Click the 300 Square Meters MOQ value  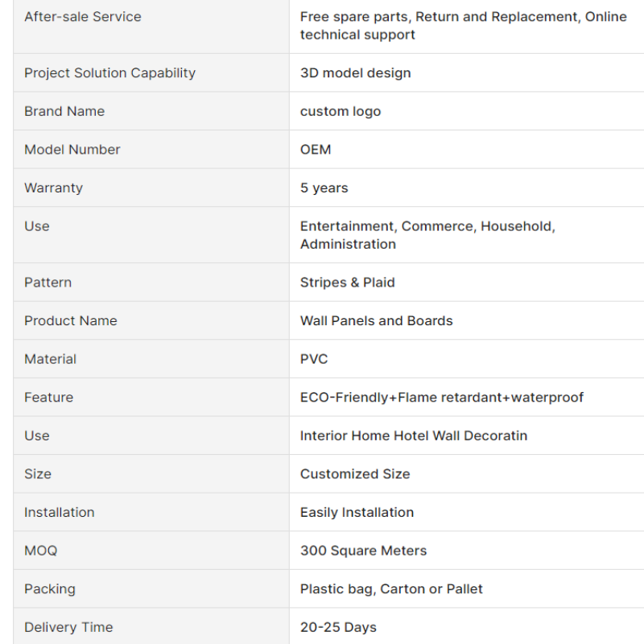364,551
